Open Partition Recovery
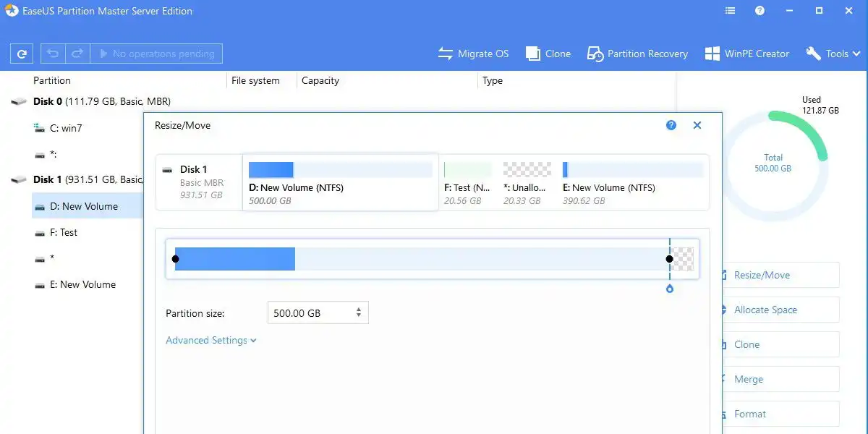This screenshot has width=868, height=434. 637,54
